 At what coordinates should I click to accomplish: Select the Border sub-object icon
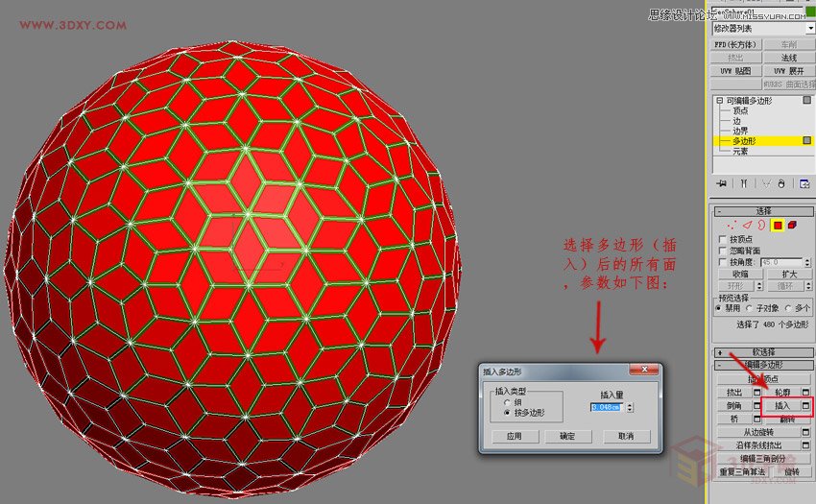[761, 226]
